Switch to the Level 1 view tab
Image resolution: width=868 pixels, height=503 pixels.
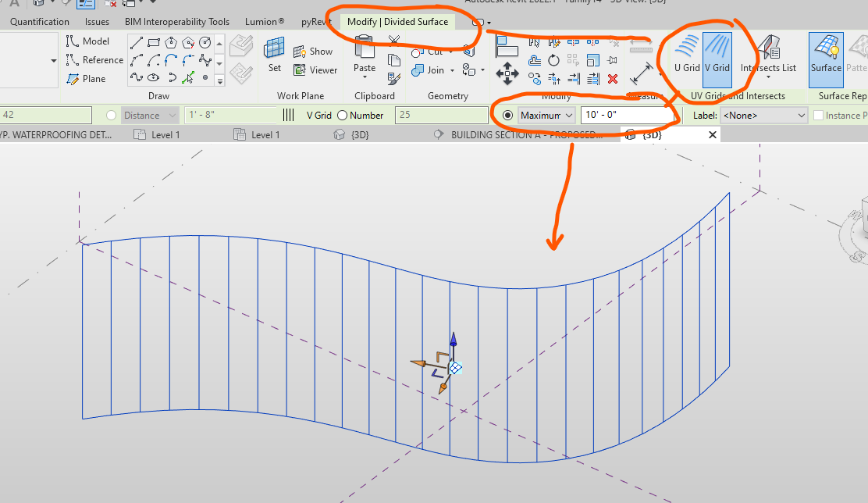[165, 134]
